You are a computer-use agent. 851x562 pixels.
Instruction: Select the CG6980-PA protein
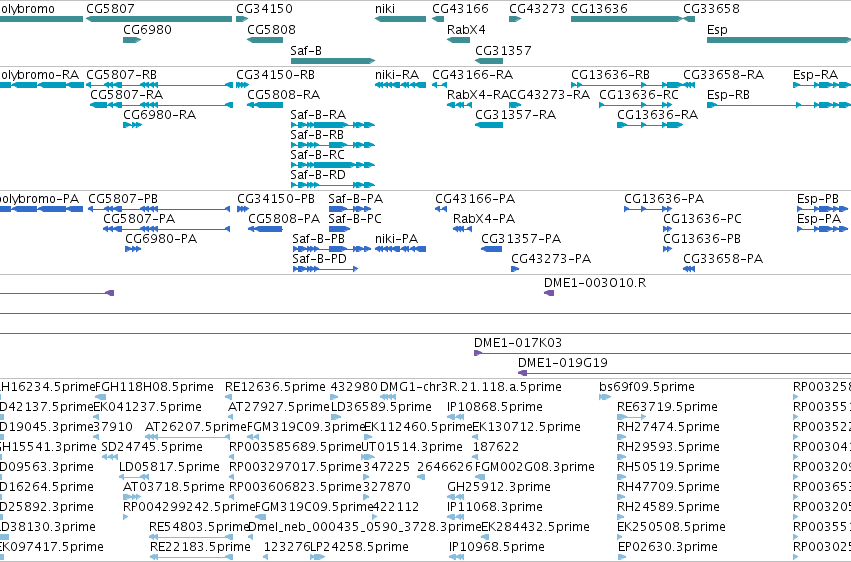click(x=133, y=249)
